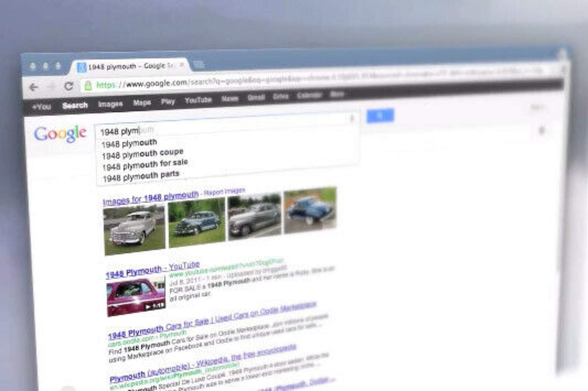
Task: Open the settings gear icon
Action: click(x=541, y=130)
